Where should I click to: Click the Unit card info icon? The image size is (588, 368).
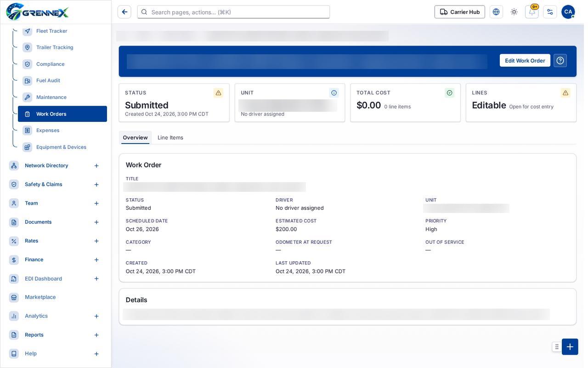334,93
